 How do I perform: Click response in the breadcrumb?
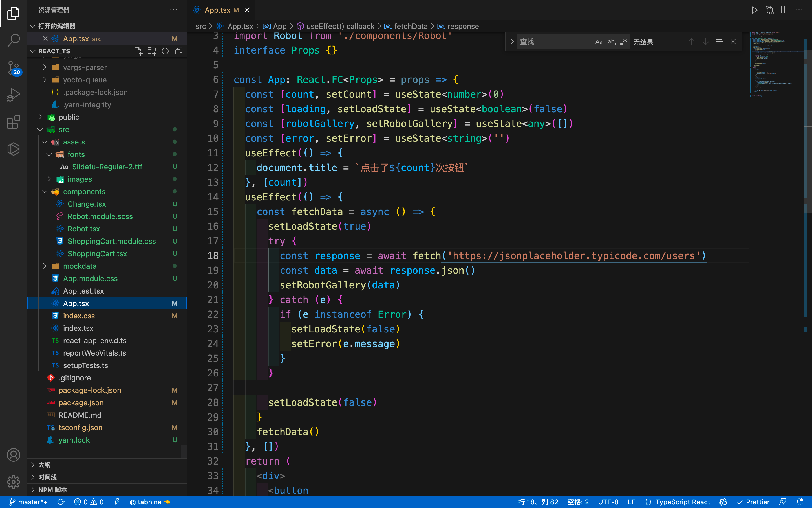coord(463,26)
